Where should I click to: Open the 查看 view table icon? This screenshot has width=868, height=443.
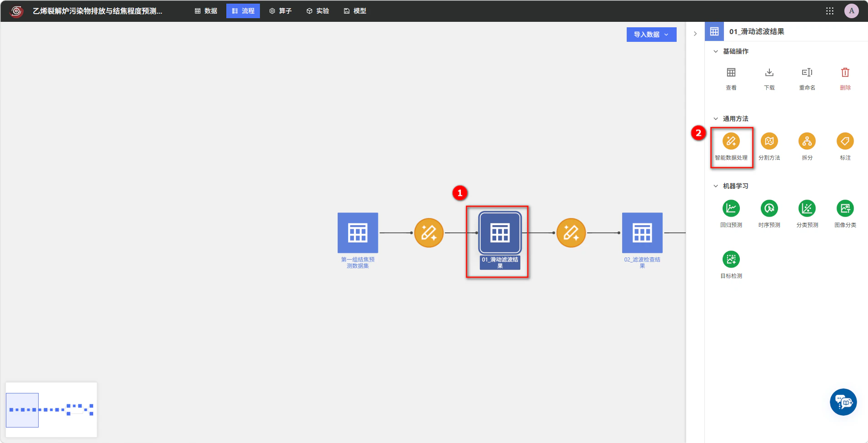[731, 73]
